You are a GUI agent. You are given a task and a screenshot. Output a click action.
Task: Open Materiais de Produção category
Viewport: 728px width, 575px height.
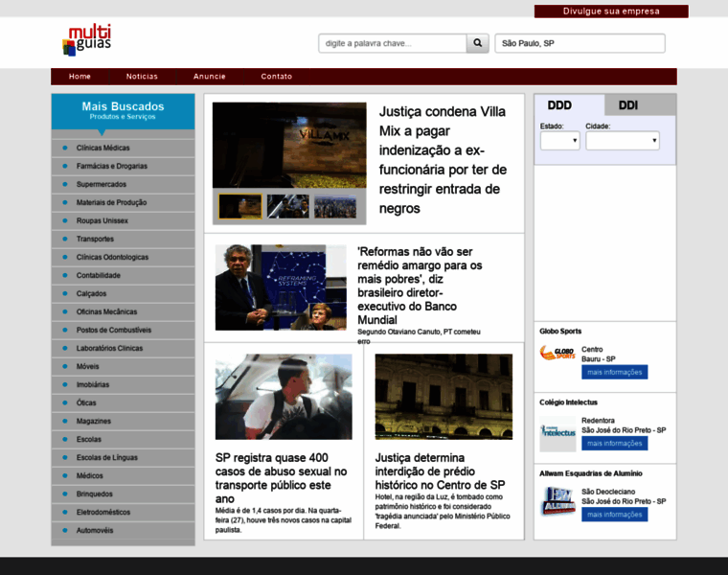pos(123,202)
